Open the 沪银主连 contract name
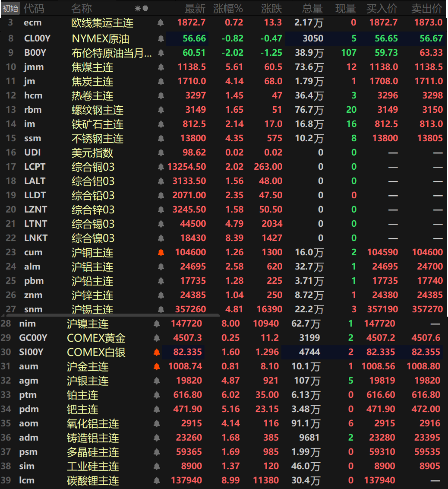 click(88, 381)
